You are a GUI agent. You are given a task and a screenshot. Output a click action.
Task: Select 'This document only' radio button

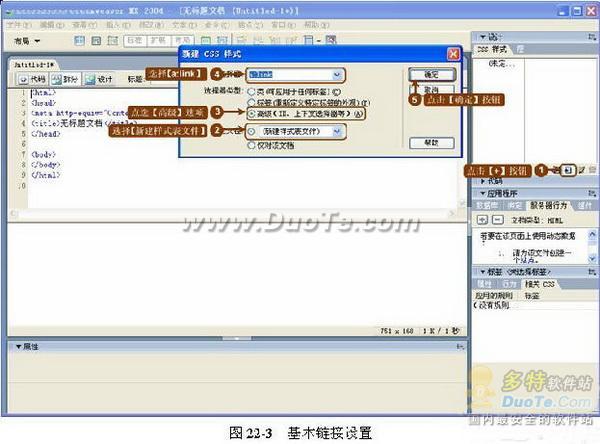[251, 145]
